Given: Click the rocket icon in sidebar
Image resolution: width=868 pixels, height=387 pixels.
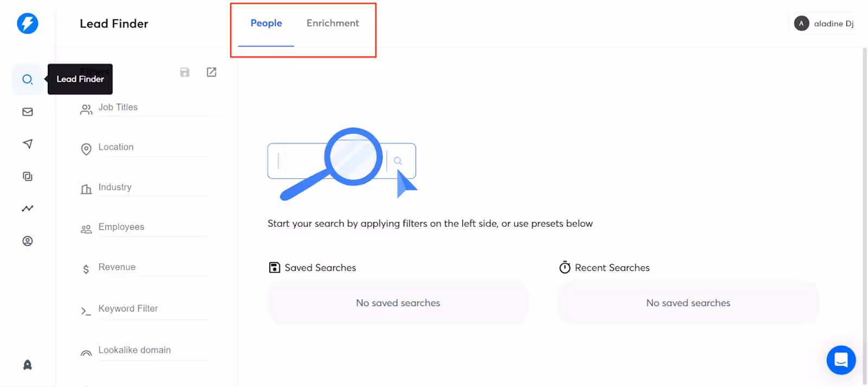Looking at the screenshot, I should coord(28,365).
